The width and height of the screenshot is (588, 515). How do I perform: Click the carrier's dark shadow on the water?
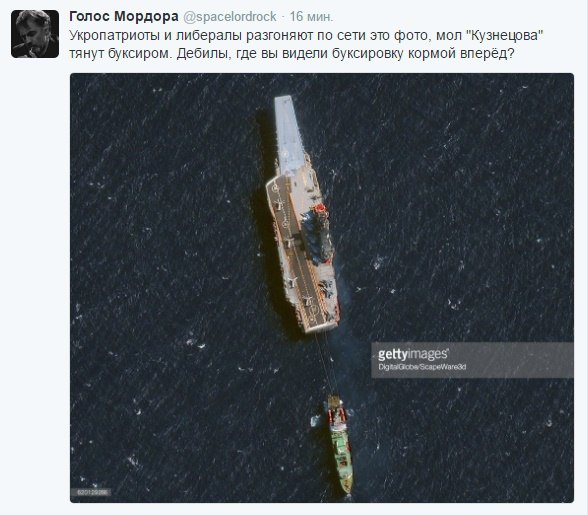point(269,225)
